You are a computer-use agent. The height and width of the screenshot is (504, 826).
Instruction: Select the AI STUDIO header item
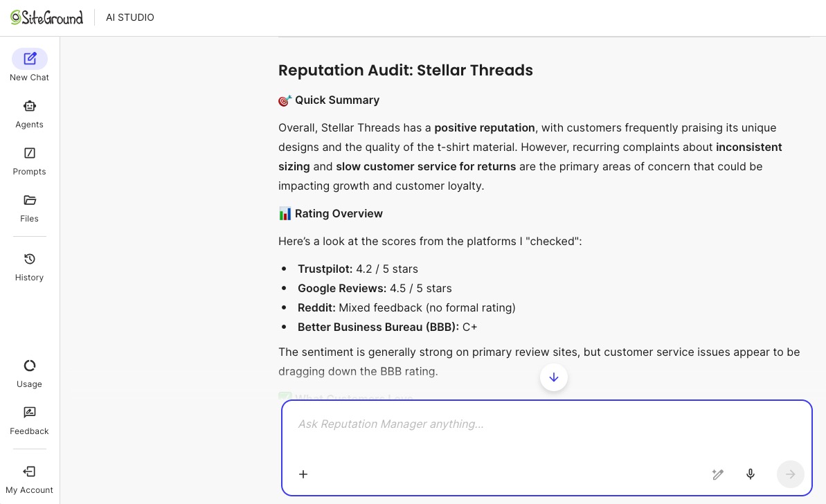click(x=129, y=17)
